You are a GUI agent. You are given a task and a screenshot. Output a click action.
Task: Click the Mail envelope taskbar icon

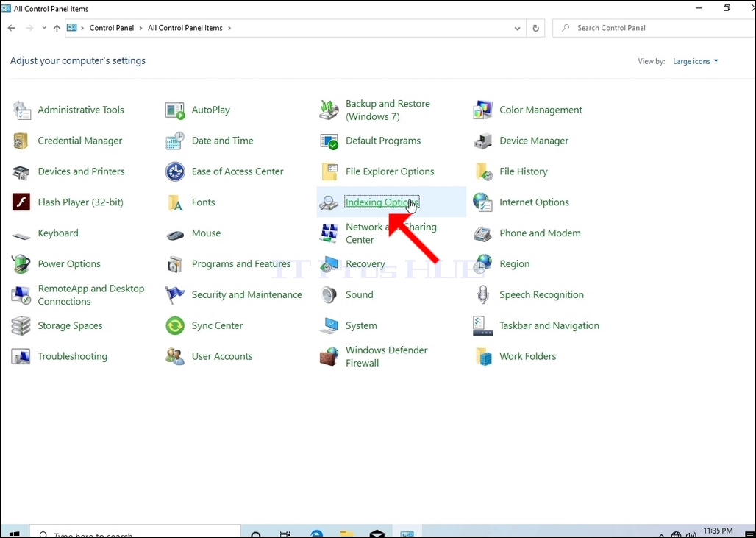[377, 534]
